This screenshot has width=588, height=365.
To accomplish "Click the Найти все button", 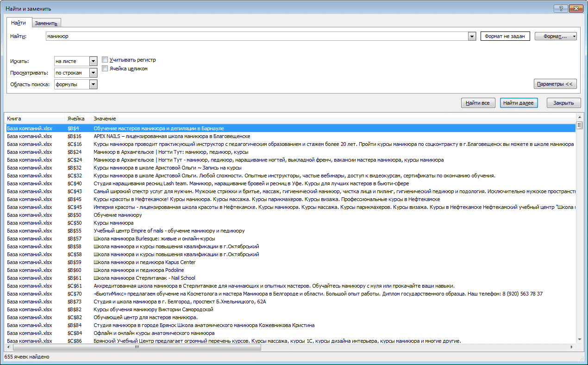I will coord(478,103).
